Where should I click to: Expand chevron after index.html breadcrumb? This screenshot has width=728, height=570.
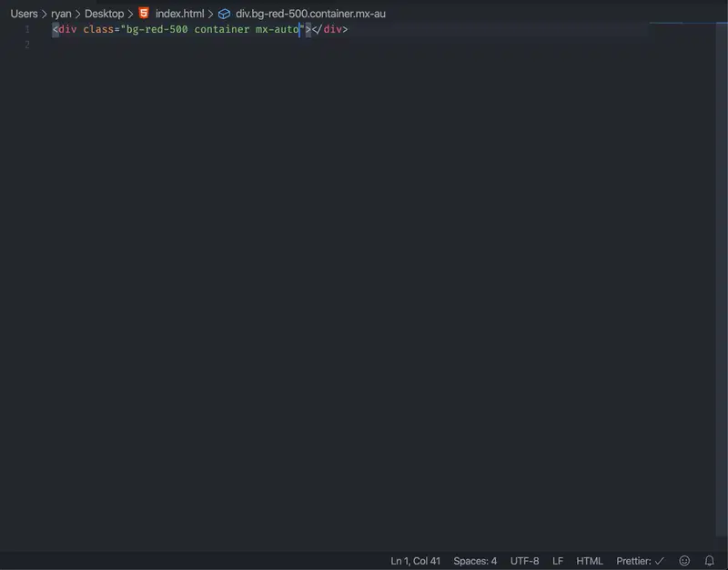(211, 14)
